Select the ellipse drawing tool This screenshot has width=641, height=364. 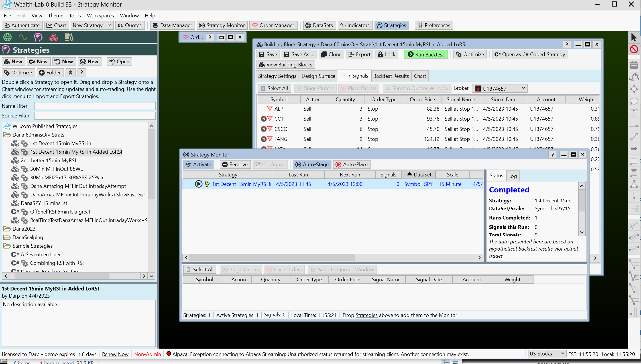(x=634, y=101)
